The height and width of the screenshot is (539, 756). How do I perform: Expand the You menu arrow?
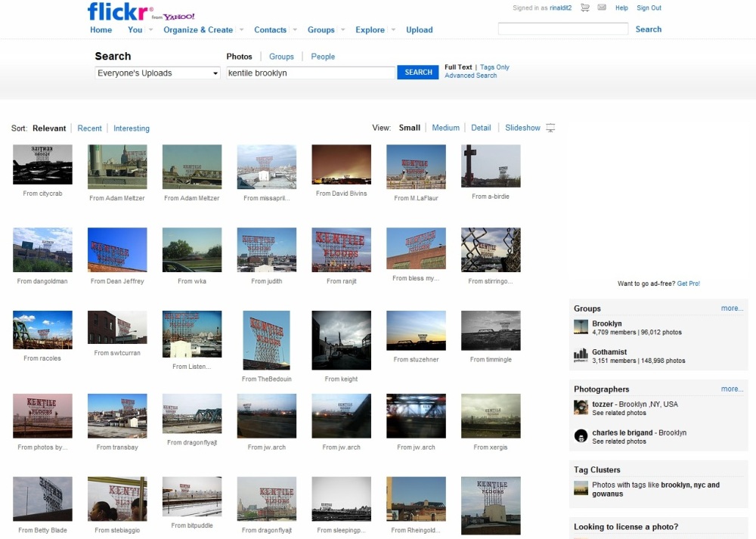(x=151, y=30)
